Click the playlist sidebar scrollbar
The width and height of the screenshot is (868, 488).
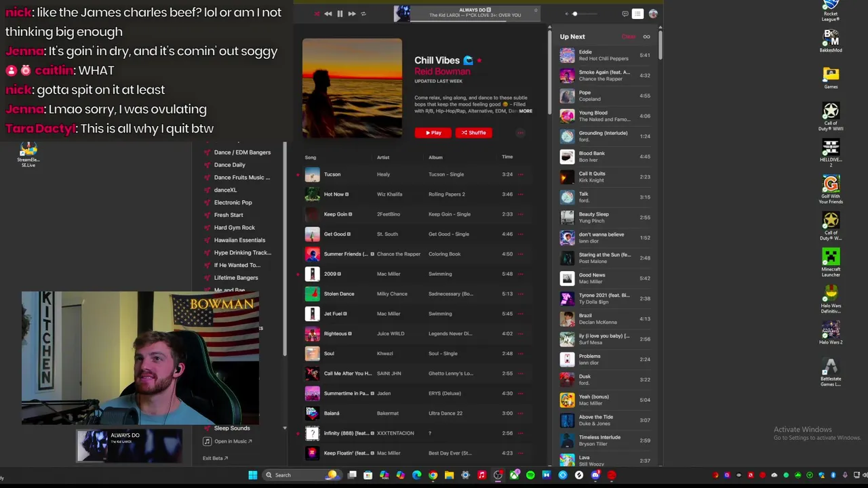285,247
